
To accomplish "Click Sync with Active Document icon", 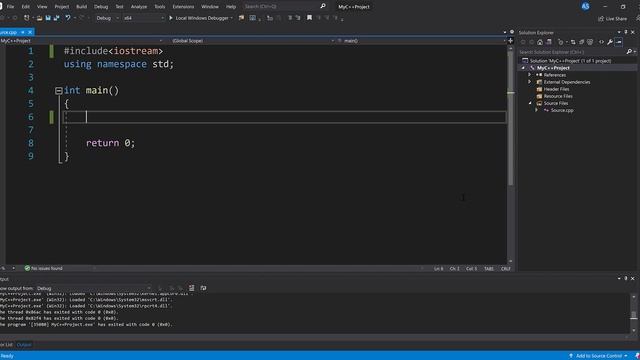I will click(x=573, y=42).
